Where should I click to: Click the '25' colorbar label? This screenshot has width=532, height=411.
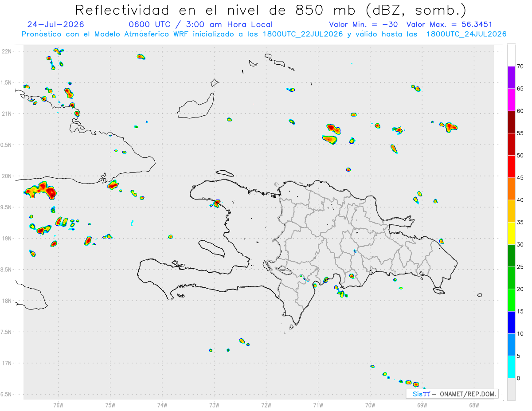520,267
